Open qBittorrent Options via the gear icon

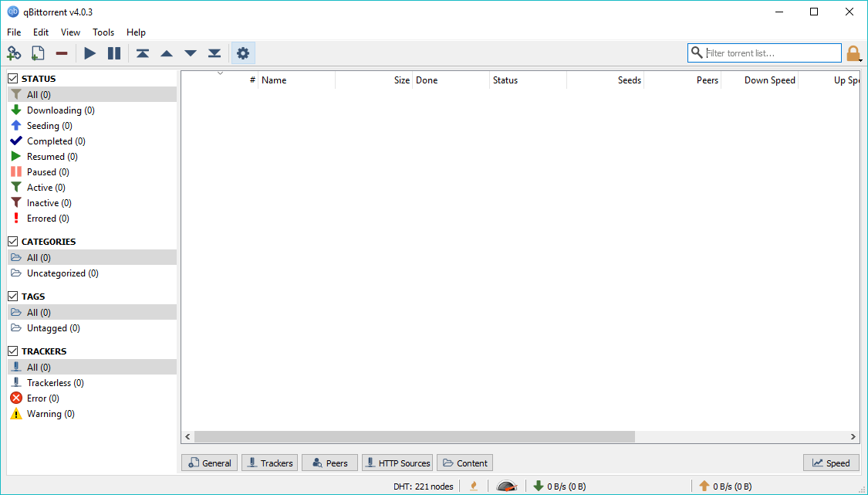coord(243,53)
